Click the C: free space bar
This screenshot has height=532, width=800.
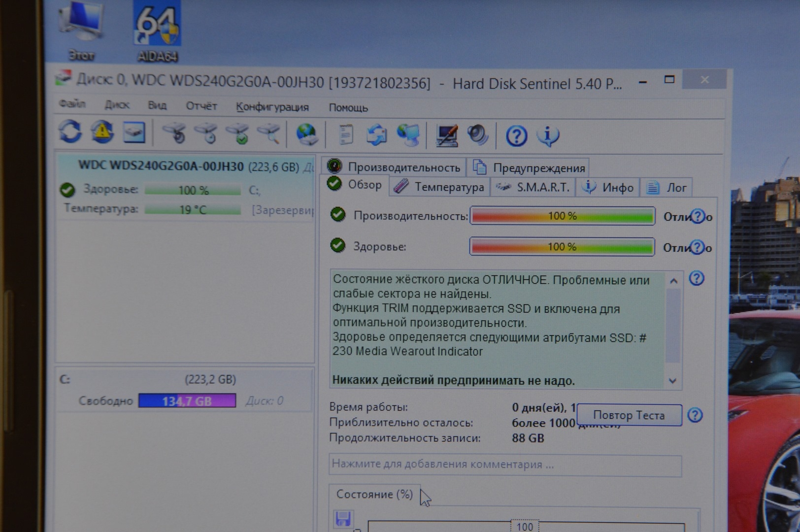187,401
